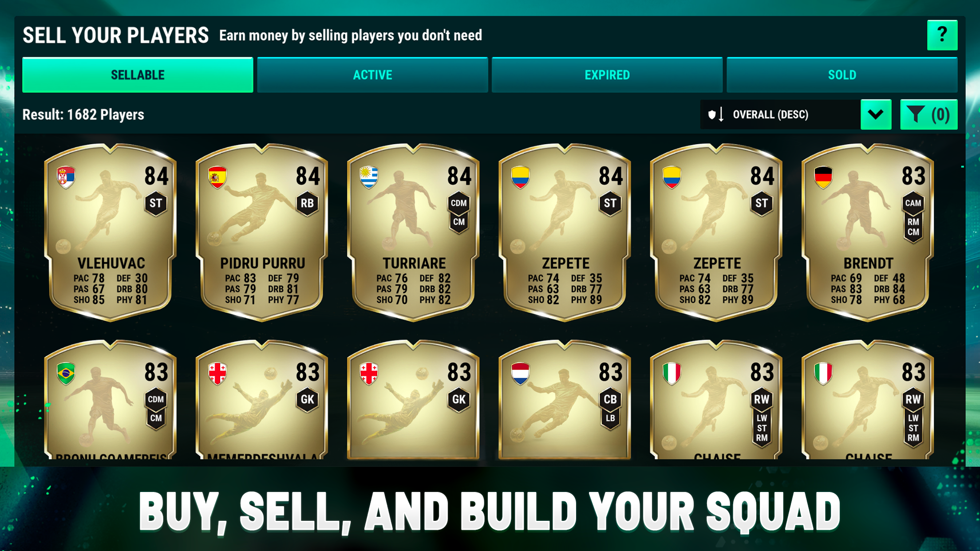
Task: Expand the sort order dropdown arrow
Action: point(876,114)
